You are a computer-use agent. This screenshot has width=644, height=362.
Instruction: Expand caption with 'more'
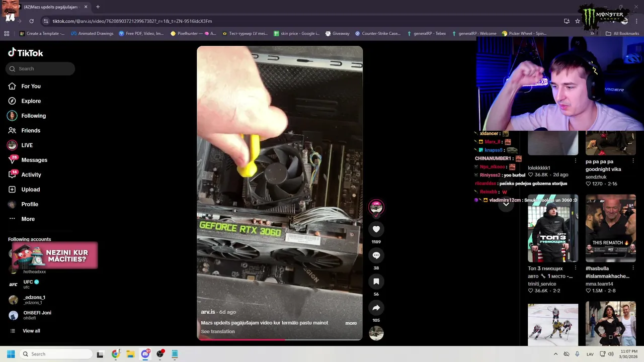(351, 323)
